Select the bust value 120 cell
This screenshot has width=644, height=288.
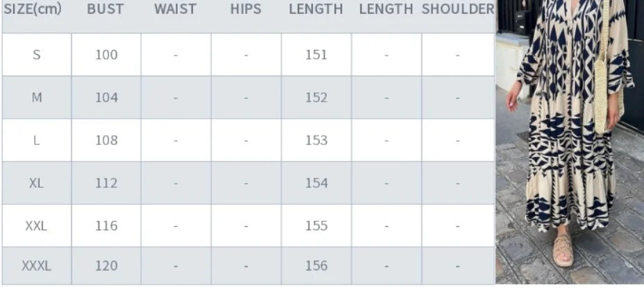click(x=106, y=265)
